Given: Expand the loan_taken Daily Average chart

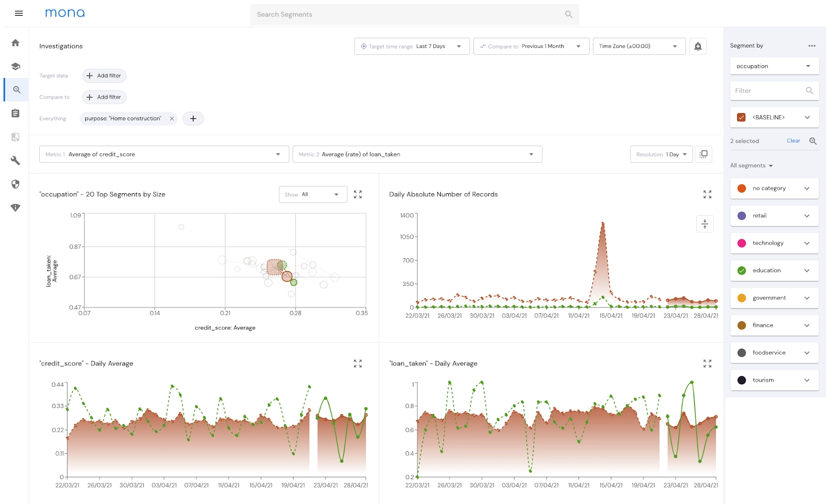Looking at the screenshot, I should click(x=708, y=364).
